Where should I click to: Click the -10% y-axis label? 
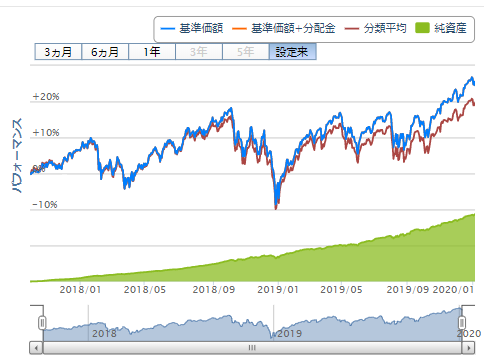point(45,204)
